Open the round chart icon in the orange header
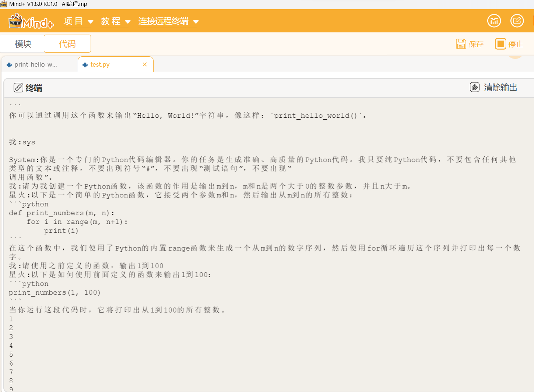Viewport: 534px width, 392px height. tap(494, 21)
